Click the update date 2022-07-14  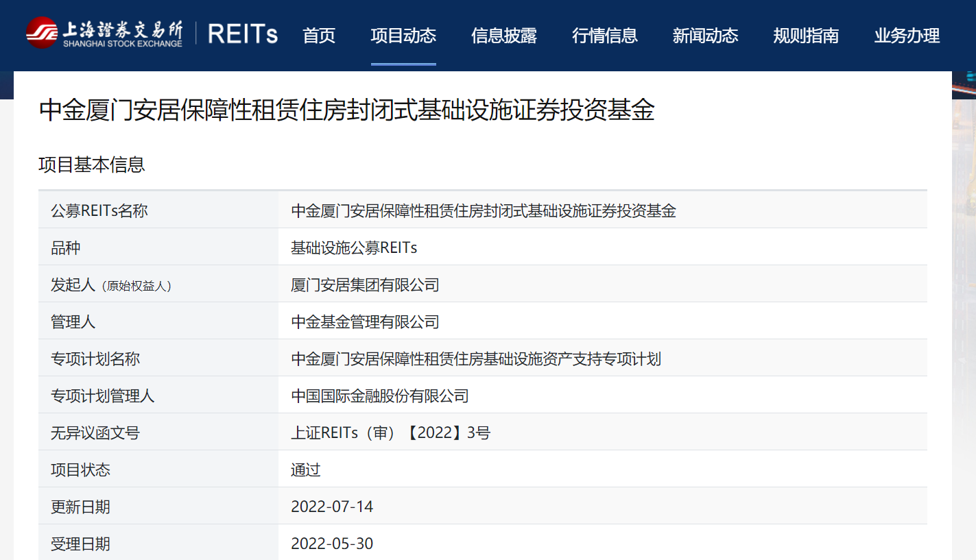pyautogui.click(x=332, y=507)
